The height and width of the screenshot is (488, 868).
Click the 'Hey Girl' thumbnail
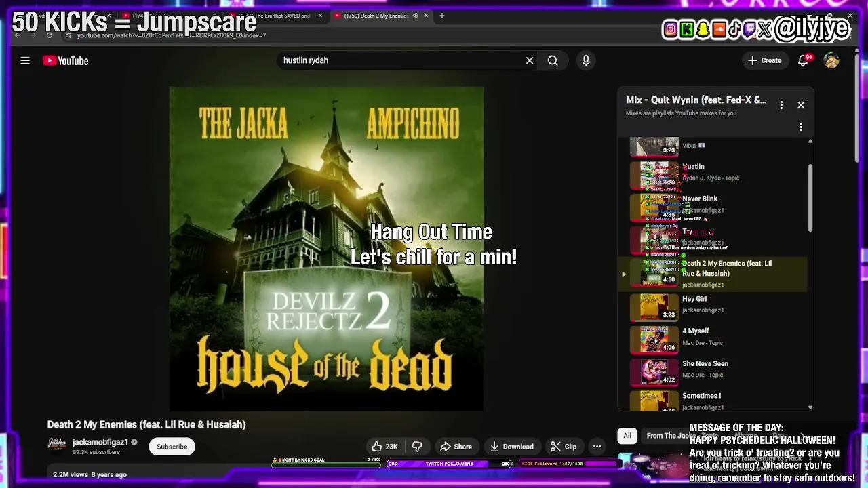(654, 306)
